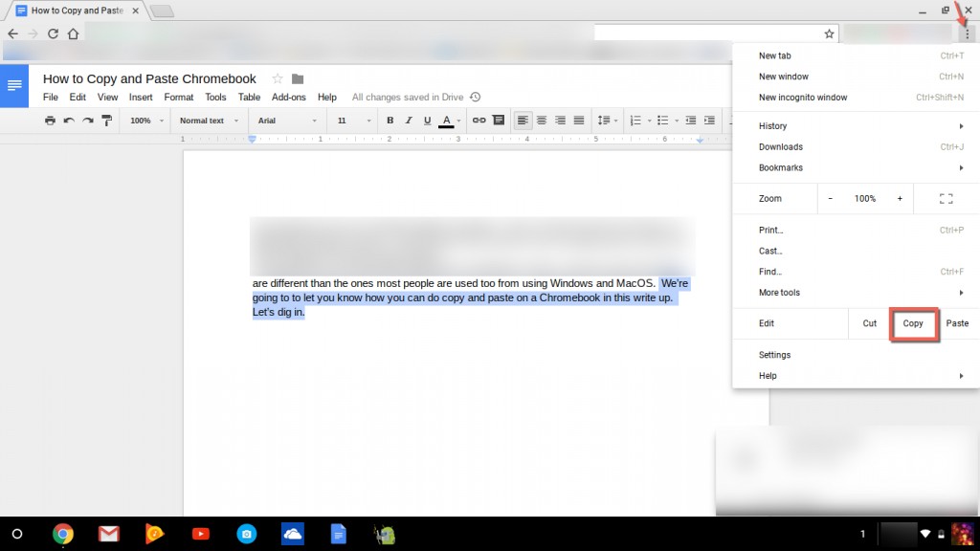Image resolution: width=980 pixels, height=551 pixels.
Task: Undo the last action in Docs
Action: [x=69, y=120]
